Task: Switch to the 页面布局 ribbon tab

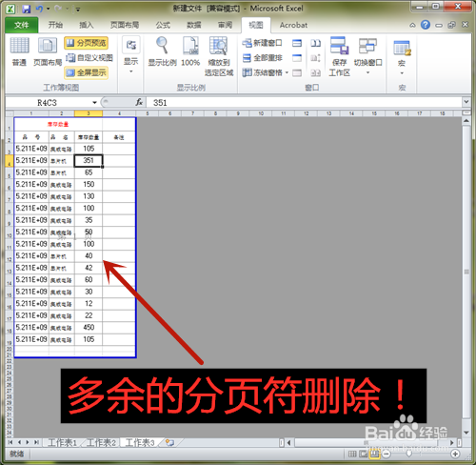Action: click(x=125, y=25)
